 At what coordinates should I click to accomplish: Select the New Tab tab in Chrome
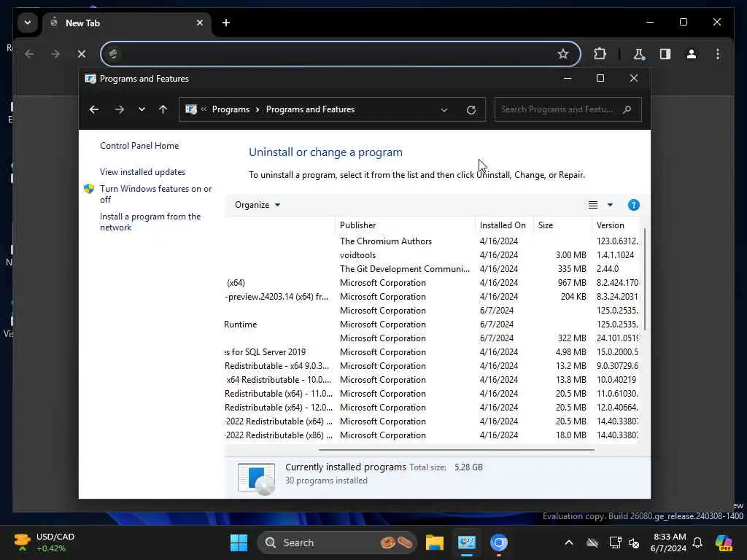pyautogui.click(x=127, y=23)
